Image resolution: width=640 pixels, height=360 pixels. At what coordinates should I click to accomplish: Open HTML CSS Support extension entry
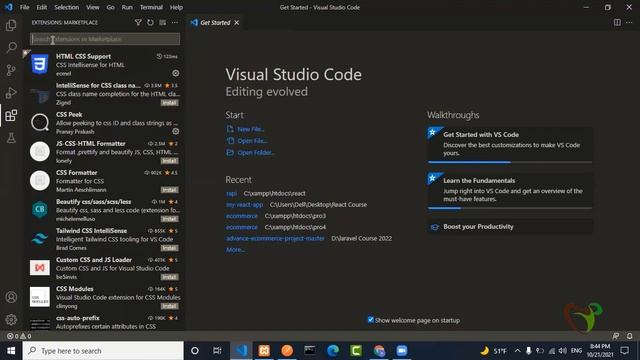[104, 64]
